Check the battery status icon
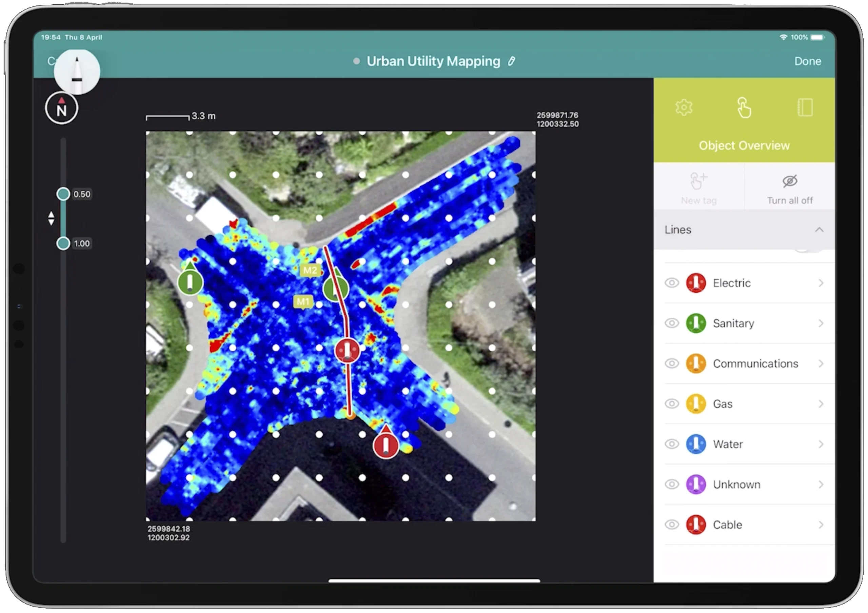 click(x=818, y=37)
